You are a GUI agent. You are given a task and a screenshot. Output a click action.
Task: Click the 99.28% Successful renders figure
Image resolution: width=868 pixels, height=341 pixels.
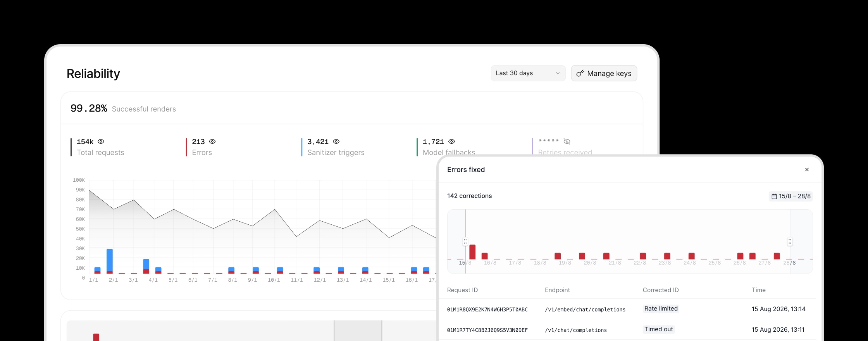pyautogui.click(x=89, y=108)
